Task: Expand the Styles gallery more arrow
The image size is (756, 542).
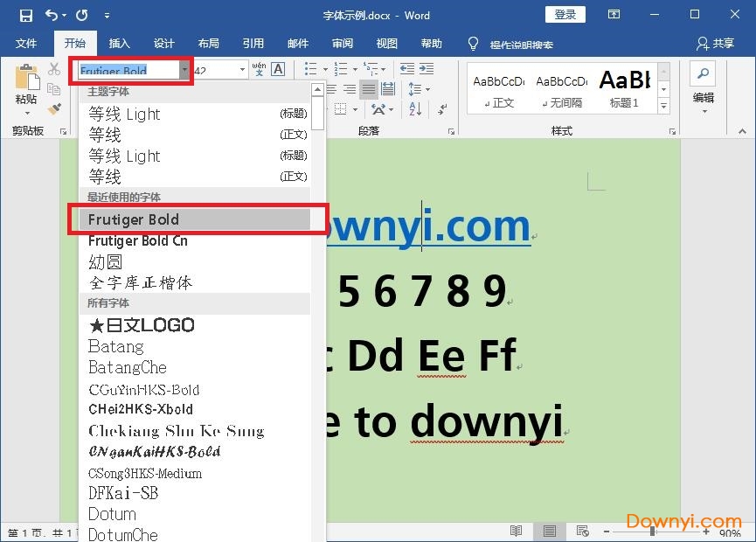Action: click(x=663, y=106)
